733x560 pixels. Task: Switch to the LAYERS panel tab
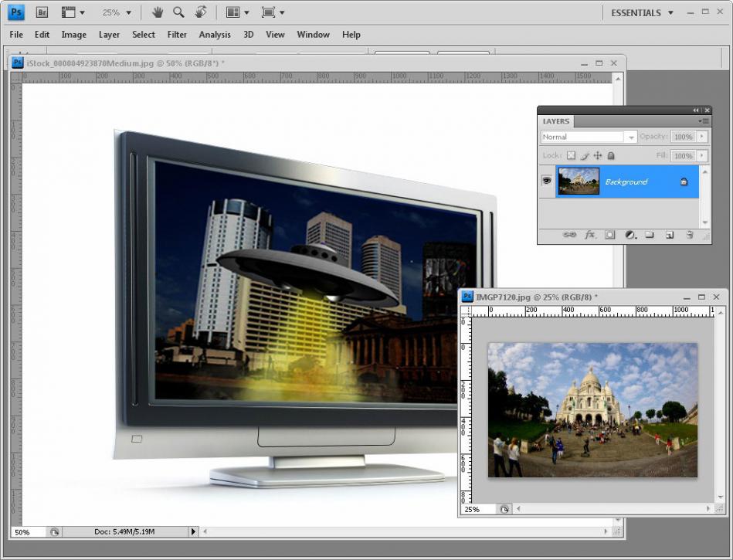(x=556, y=121)
